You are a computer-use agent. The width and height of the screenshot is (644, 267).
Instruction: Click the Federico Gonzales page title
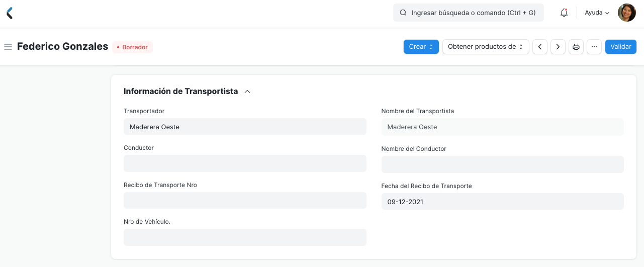pos(63,46)
